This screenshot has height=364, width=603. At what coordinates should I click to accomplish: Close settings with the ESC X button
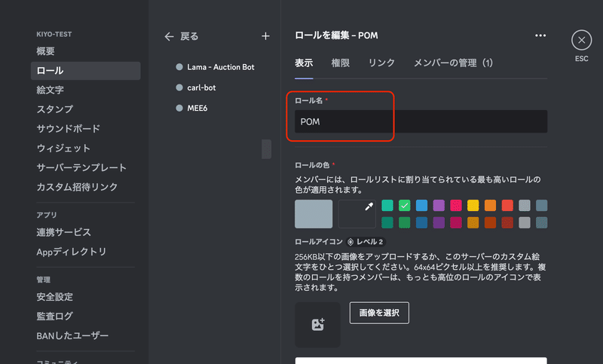(x=581, y=40)
